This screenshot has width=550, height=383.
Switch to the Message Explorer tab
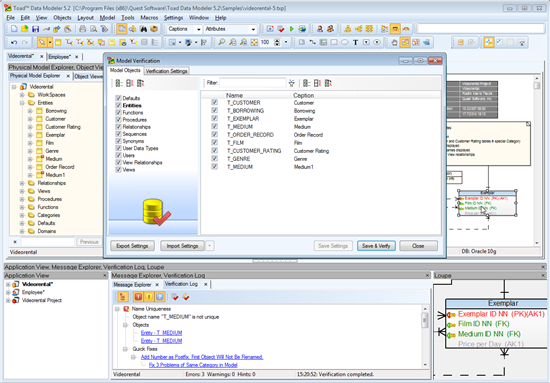pos(133,285)
